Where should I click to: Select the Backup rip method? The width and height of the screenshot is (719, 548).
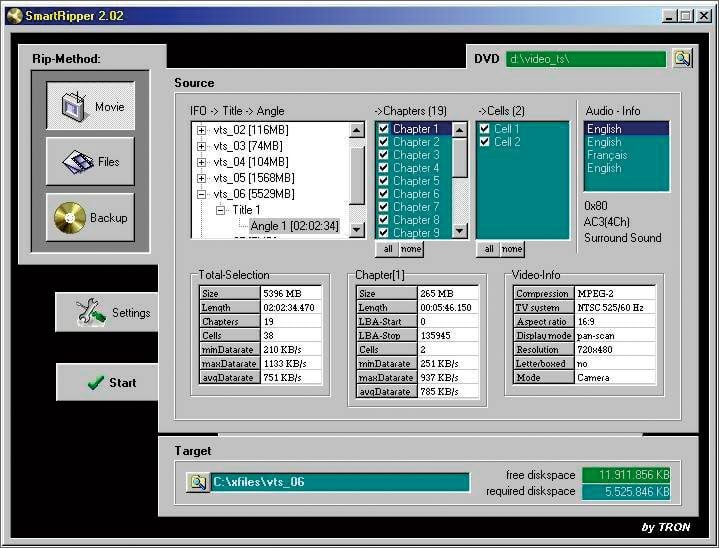(90, 217)
